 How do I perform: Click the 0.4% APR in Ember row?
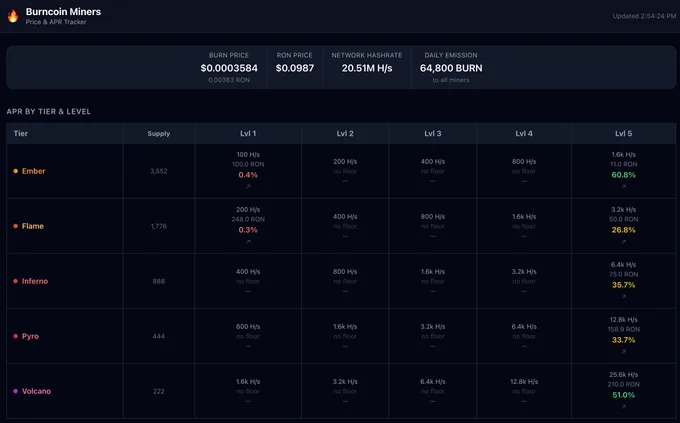coord(248,175)
